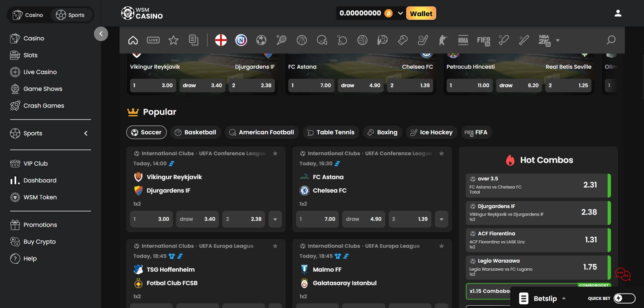Choose volleyball icon in toolbar
The height and width of the screenshot is (308, 644).
(x=362, y=40)
